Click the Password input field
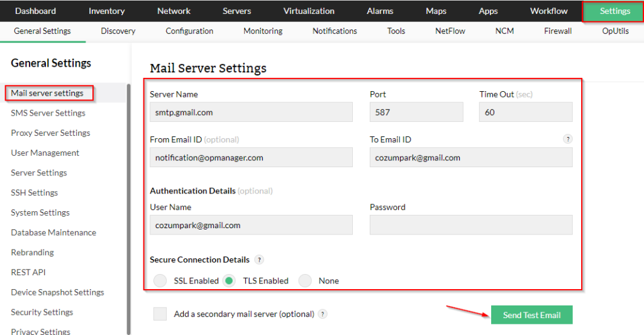Viewport: 644px width, 335px height. pos(471,225)
